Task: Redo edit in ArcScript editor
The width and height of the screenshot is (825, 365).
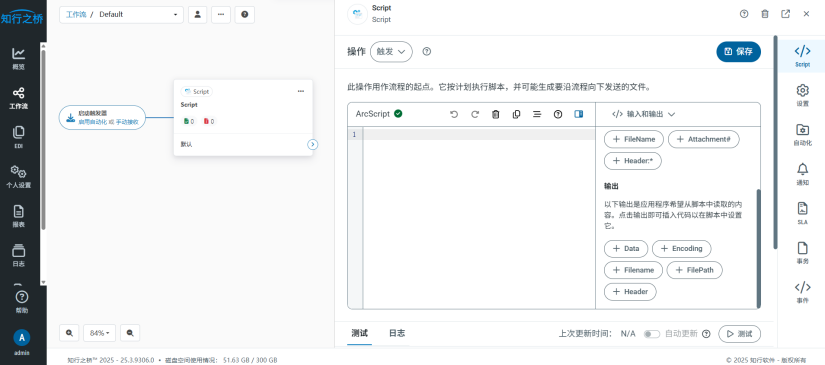Action: point(475,114)
